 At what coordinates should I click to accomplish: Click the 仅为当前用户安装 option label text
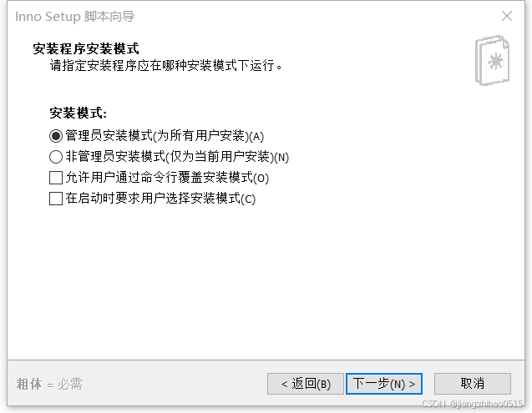pos(220,157)
